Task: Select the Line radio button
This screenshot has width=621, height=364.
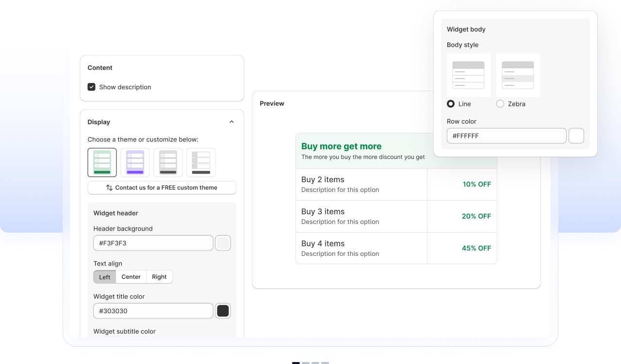Action: (451, 104)
